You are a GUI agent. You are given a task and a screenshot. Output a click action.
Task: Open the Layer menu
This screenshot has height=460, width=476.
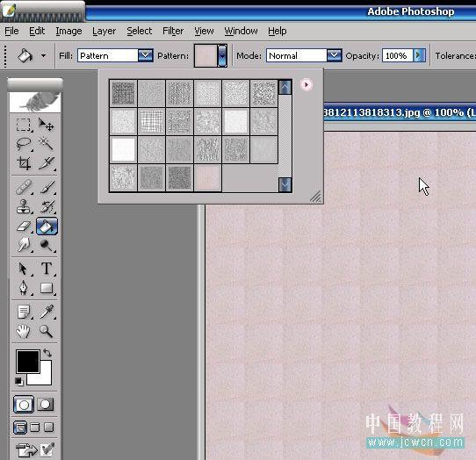click(x=105, y=31)
